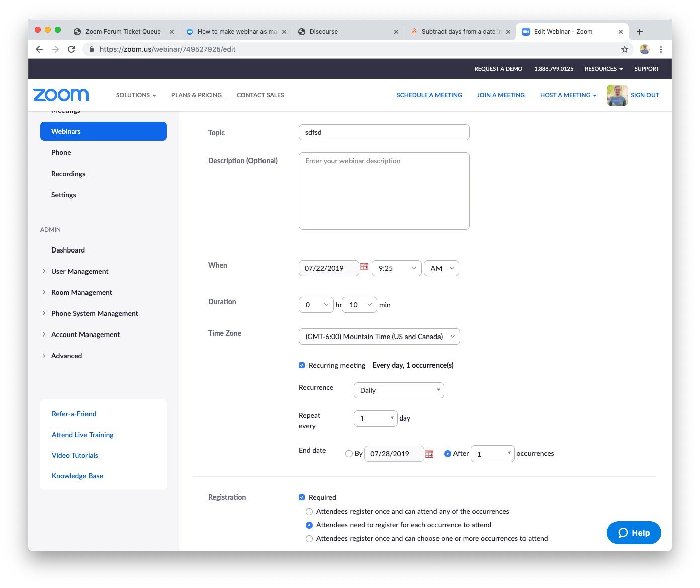Click the Zoom logo
700x588 pixels.
[61, 95]
